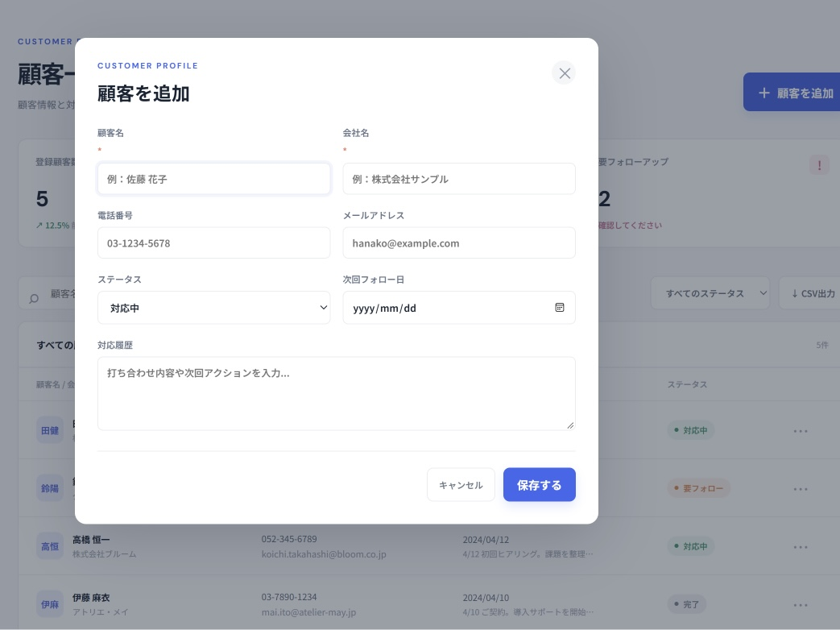Click the メールアドレス input field
The width and height of the screenshot is (840, 630).
point(459,243)
